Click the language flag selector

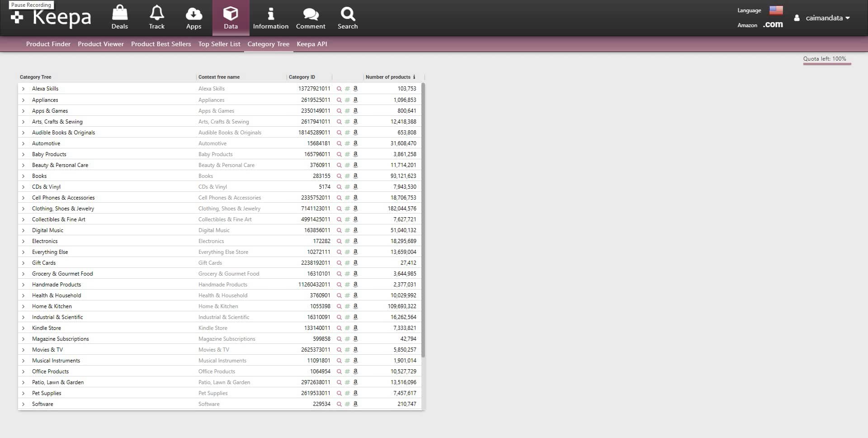776,10
